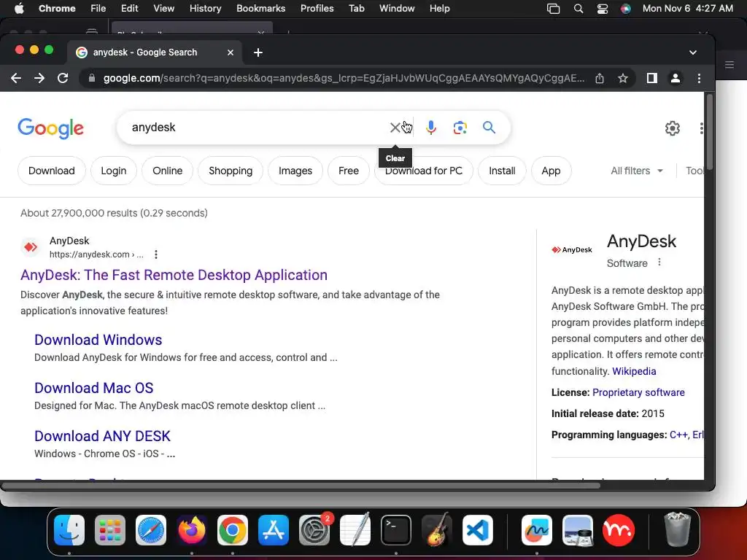This screenshot has width=747, height=560.
Task: Click the Google logo
Action: point(51,128)
